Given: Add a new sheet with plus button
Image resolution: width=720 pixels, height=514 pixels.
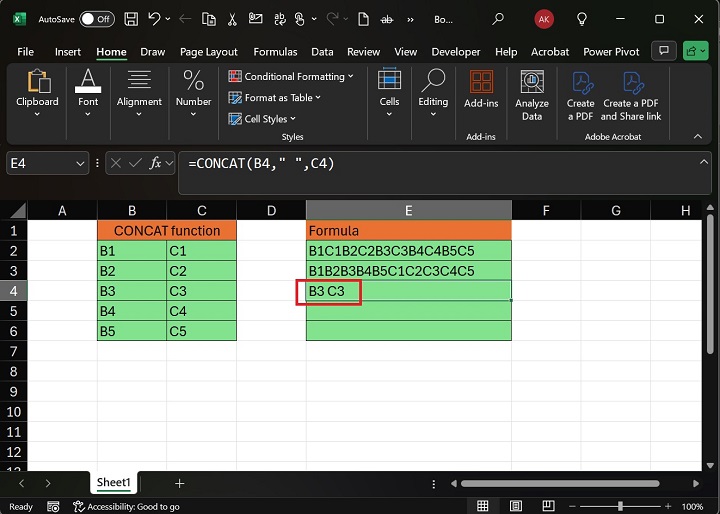Looking at the screenshot, I should (180, 483).
